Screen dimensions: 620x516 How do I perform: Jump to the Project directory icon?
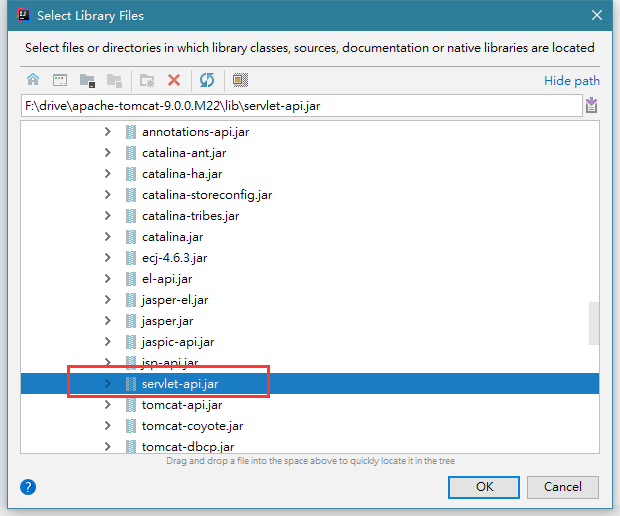(87, 80)
